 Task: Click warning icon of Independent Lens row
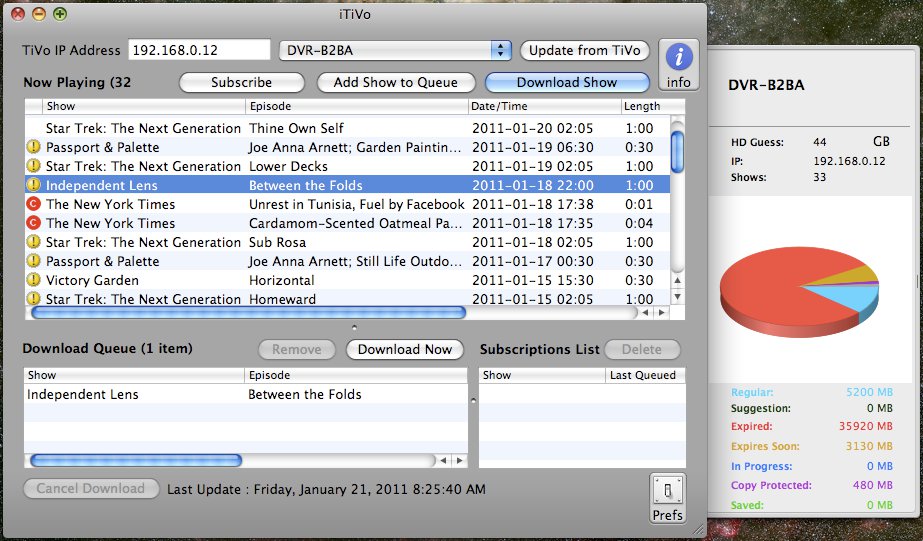coord(34,185)
